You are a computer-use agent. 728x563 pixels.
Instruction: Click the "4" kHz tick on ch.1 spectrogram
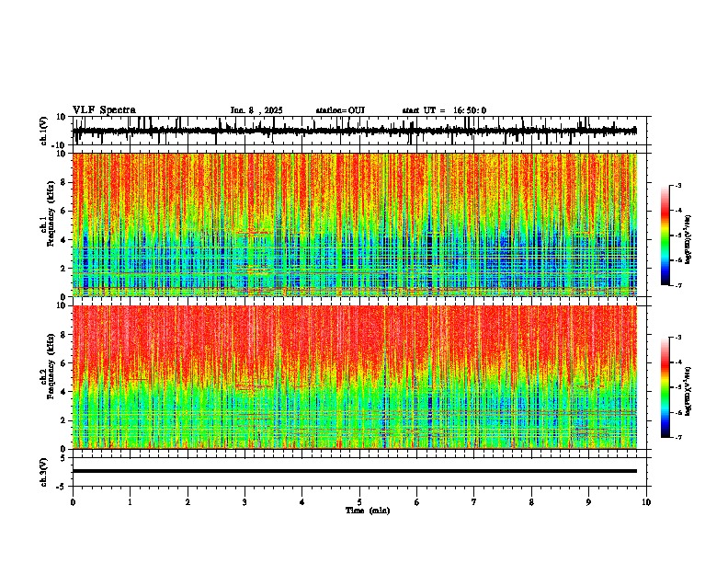(x=64, y=240)
